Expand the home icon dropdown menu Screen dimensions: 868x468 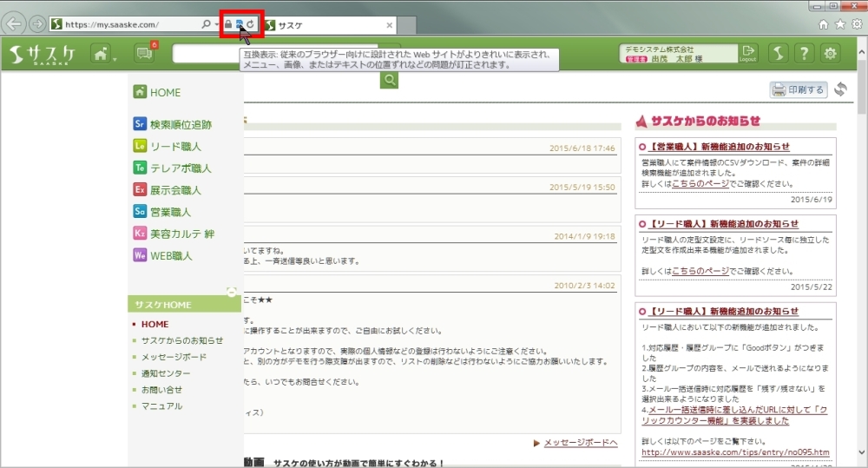(x=104, y=55)
